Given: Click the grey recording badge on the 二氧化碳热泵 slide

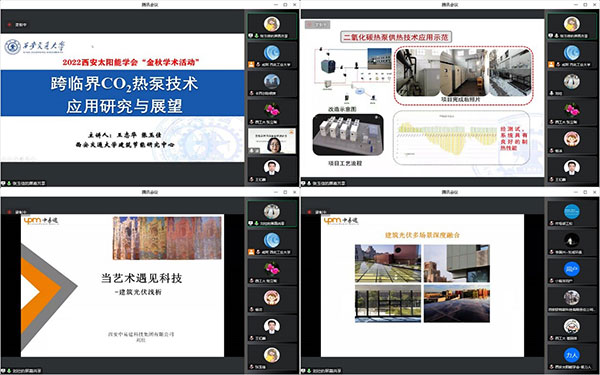Looking at the screenshot, I should coord(317,25).
